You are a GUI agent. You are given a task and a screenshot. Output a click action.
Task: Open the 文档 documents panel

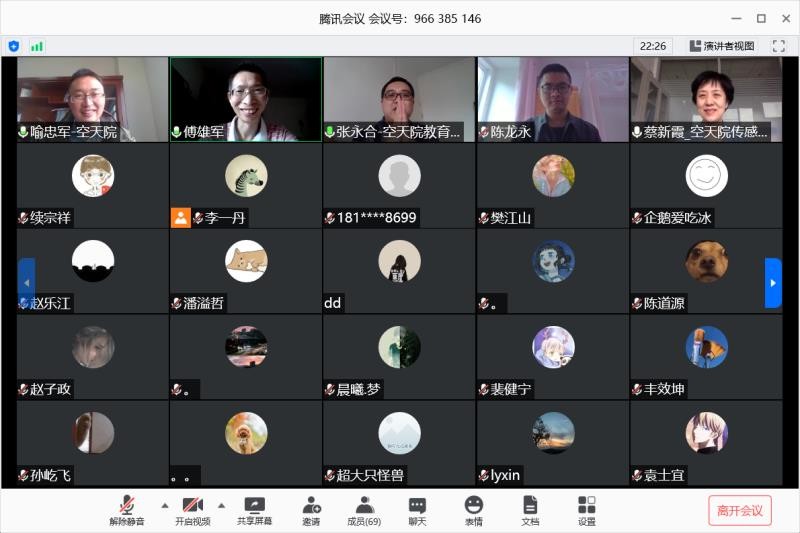tap(530, 511)
